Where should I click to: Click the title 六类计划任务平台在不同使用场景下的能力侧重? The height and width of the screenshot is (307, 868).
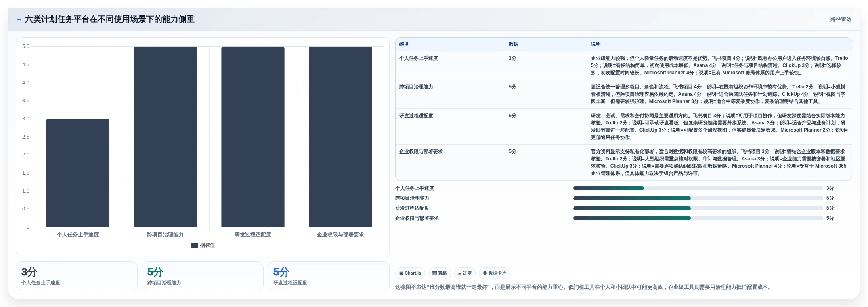109,19
